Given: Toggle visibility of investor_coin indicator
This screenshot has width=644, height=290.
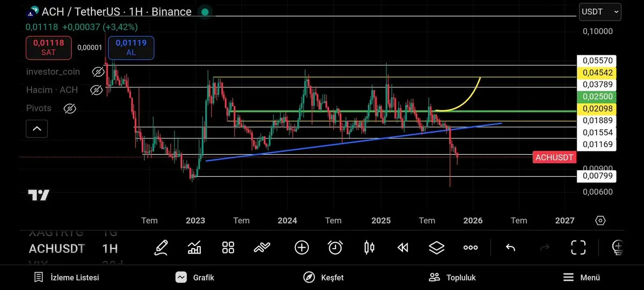Looking at the screenshot, I should [x=98, y=72].
